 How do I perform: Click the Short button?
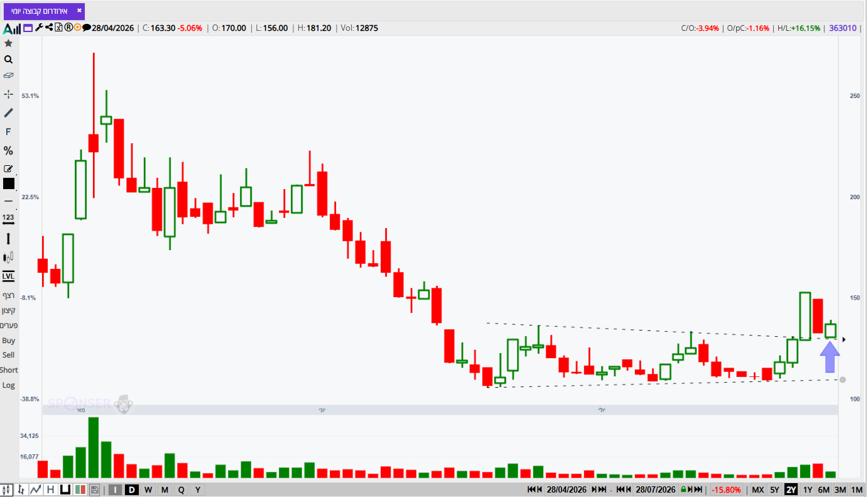coord(9,370)
